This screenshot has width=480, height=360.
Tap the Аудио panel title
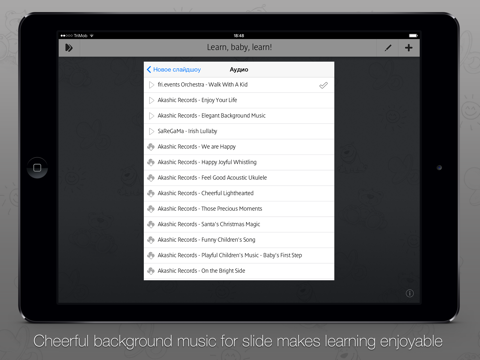click(x=239, y=69)
